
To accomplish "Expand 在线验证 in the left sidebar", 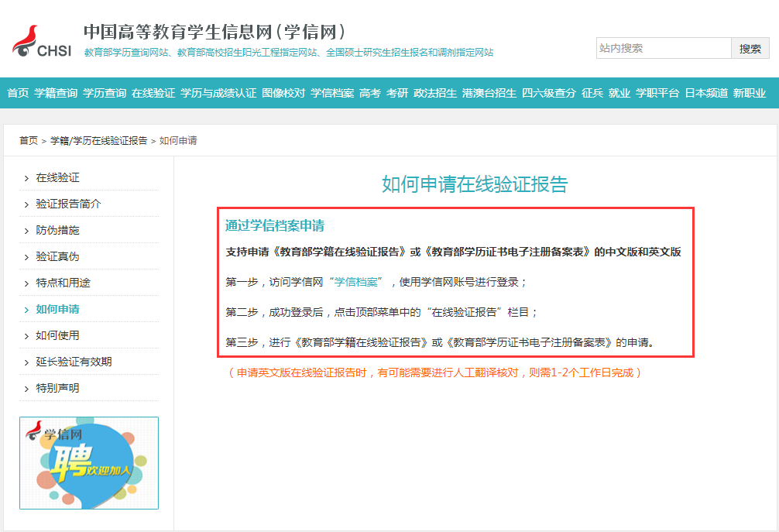I will pyautogui.click(x=57, y=178).
